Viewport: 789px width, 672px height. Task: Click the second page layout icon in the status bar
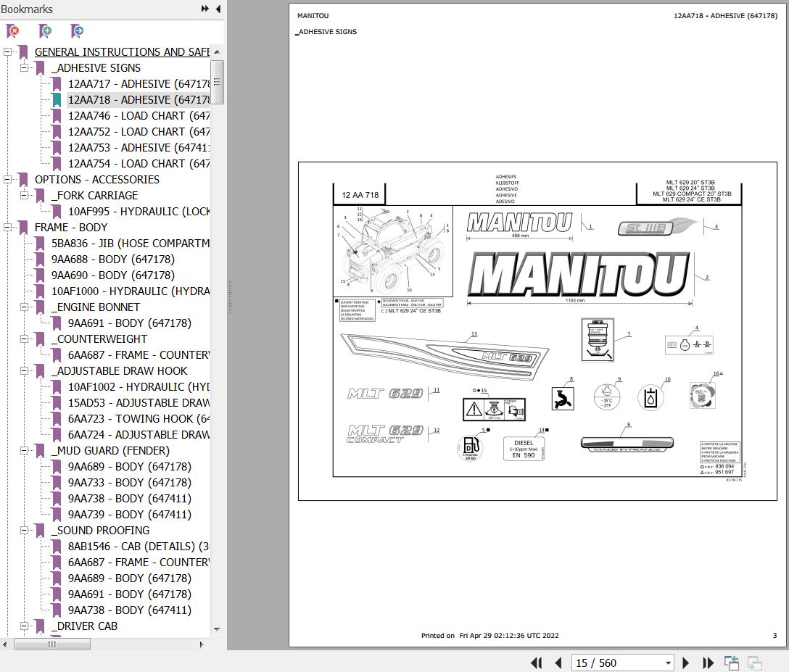point(754,663)
